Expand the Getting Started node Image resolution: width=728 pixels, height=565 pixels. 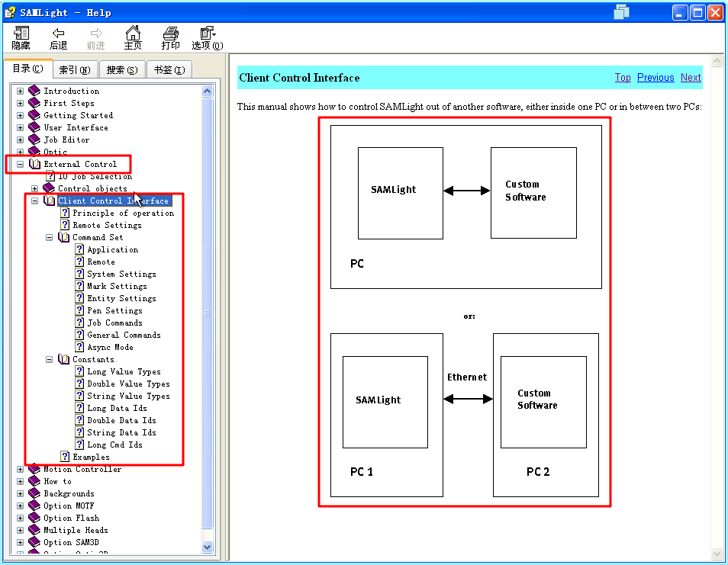[x=20, y=115]
